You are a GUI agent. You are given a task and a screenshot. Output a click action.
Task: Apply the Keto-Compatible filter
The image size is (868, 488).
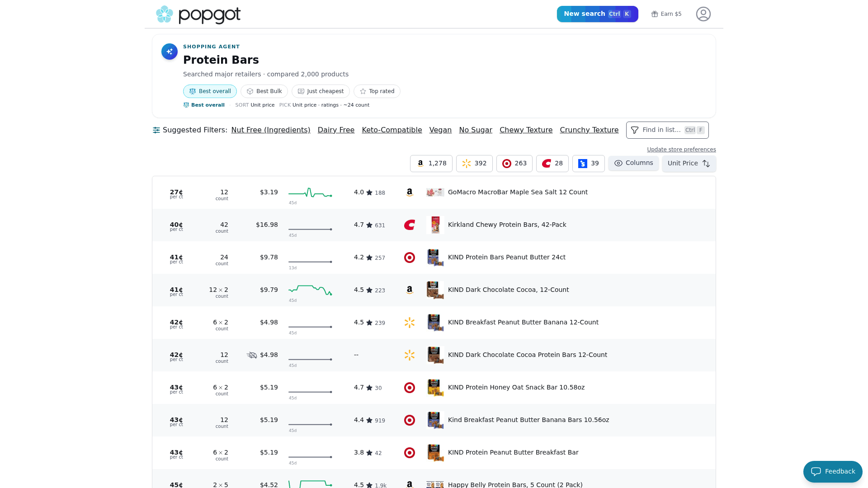pos(392,130)
